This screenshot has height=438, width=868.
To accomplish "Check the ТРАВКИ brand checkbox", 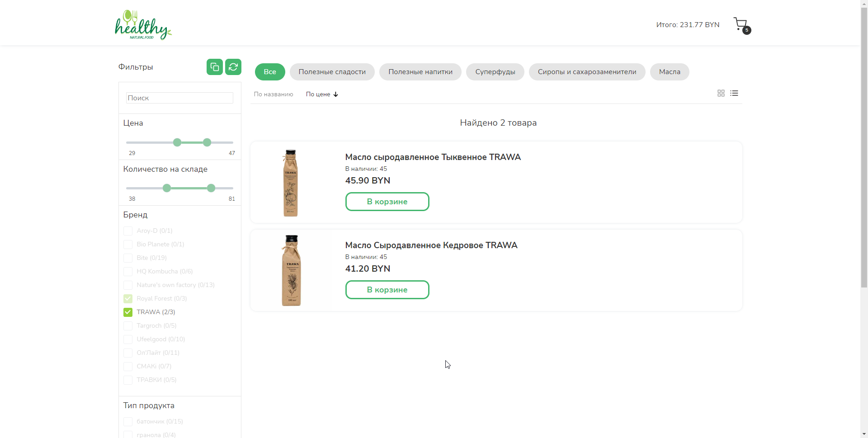I will (x=128, y=380).
